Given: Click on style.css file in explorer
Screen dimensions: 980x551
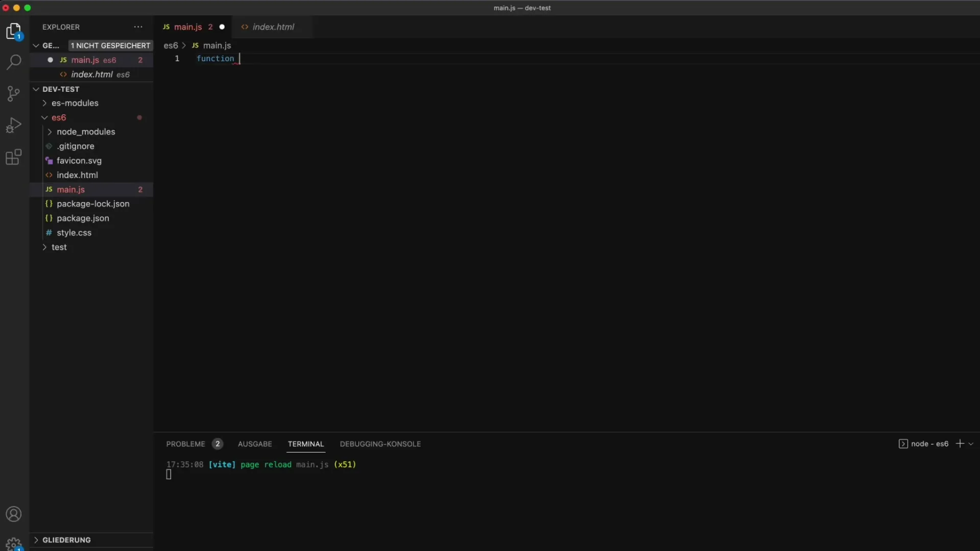Looking at the screenshot, I should point(73,232).
